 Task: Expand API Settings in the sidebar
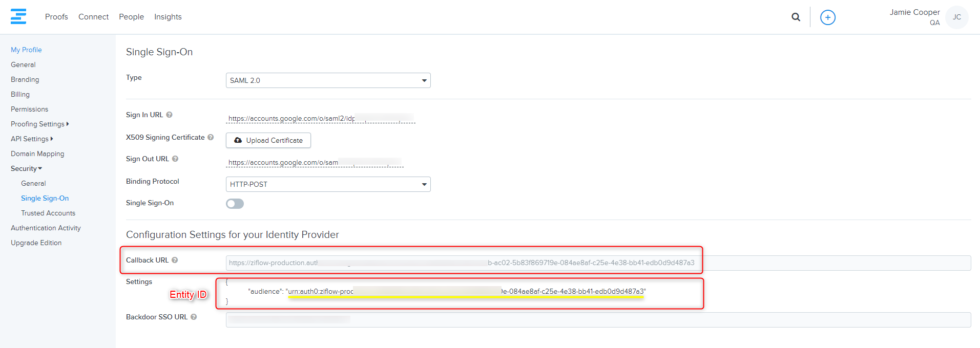(31, 139)
